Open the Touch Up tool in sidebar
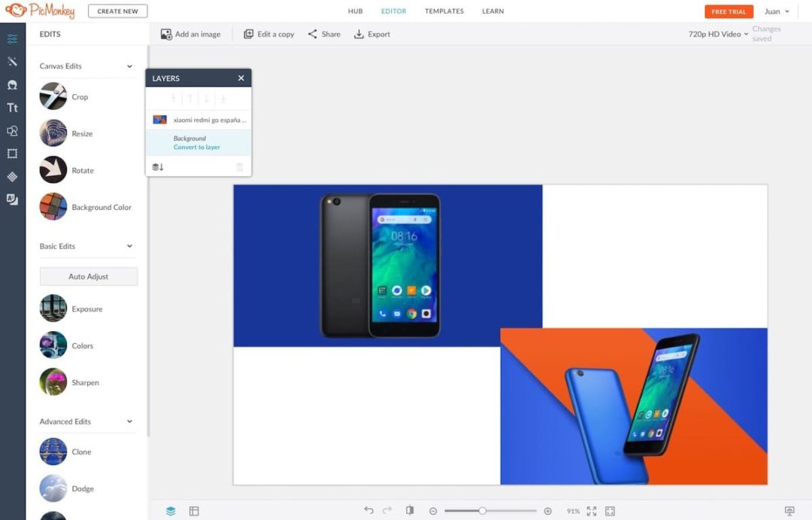812x520 pixels. pyautogui.click(x=12, y=85)
